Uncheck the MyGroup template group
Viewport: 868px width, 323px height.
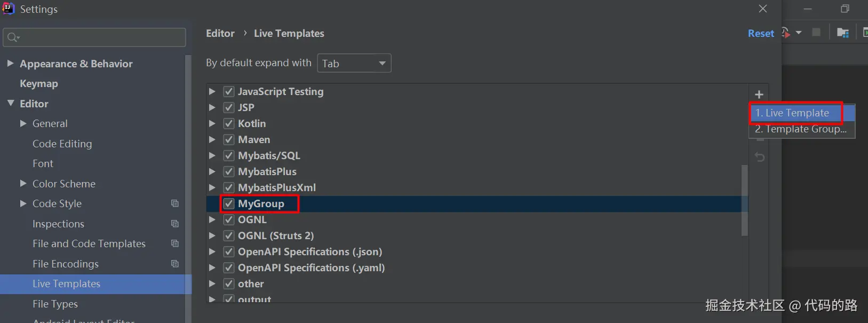click(229, 203)
